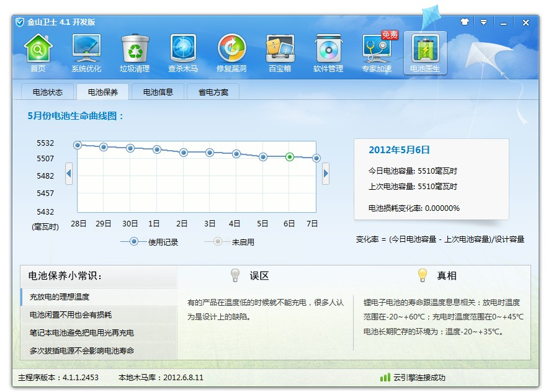This screenshot has height=392, width=551.
Task: Select the 电池医生 battery doctor icon
Action: [x=425, y=53]
